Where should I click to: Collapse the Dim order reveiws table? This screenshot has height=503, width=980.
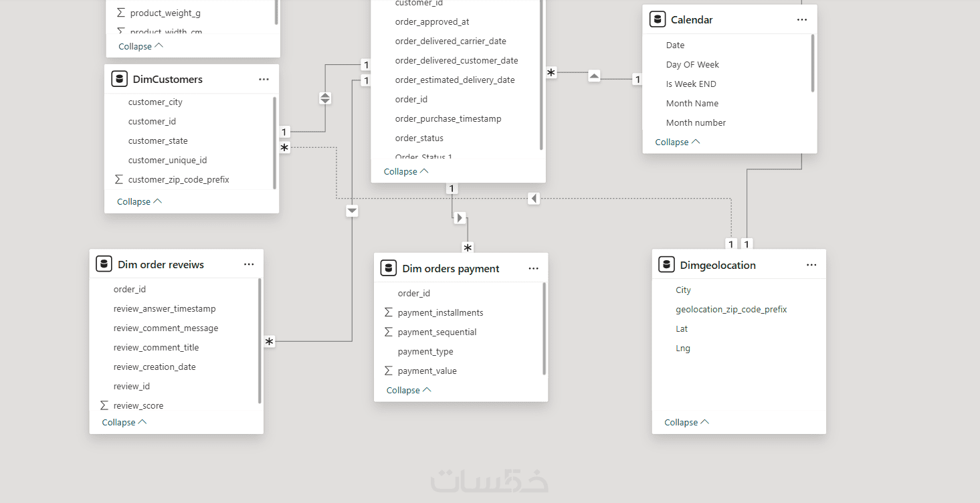[x=124, y=422]
